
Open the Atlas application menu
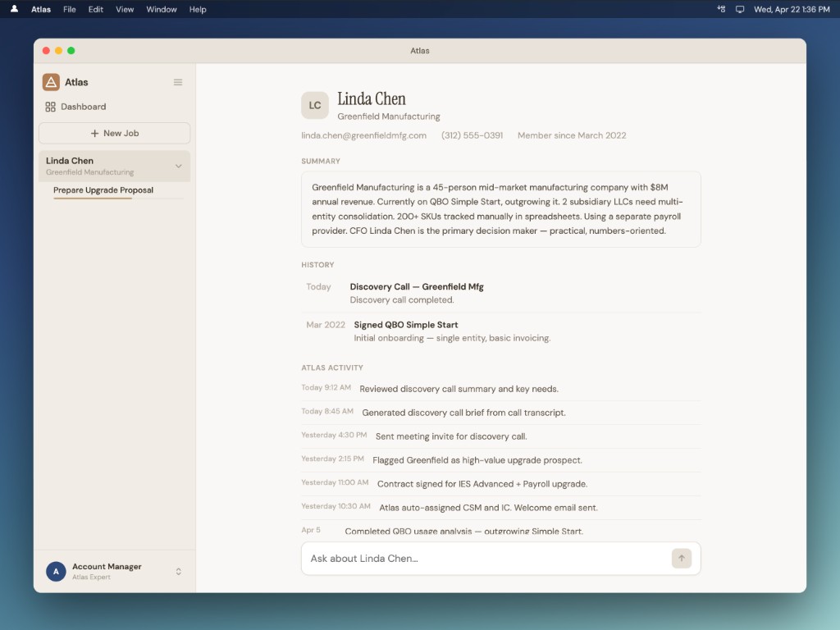click(41, 9)
